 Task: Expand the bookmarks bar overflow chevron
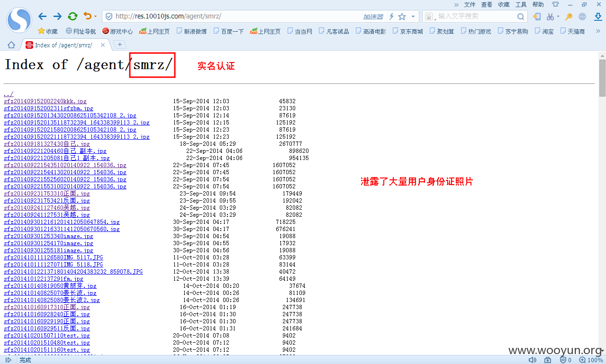(x=598, y=31)
